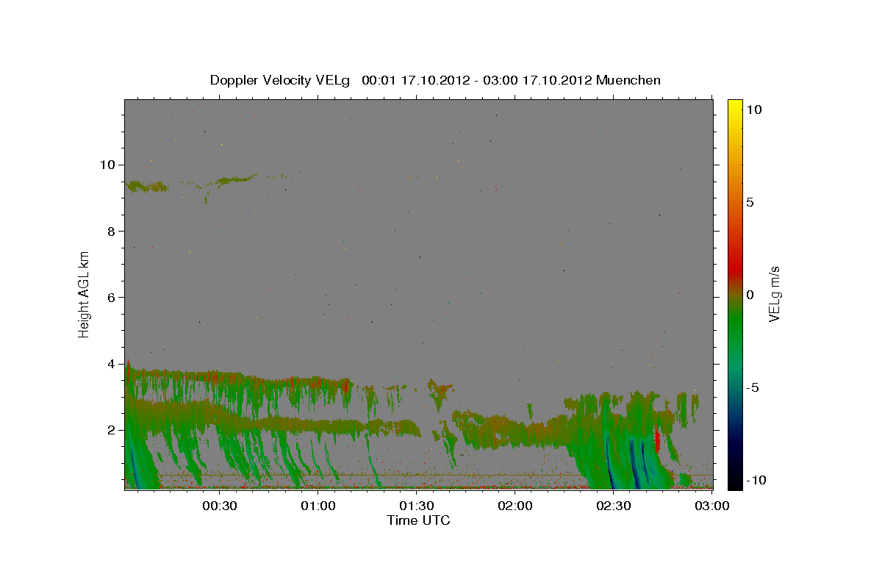882x588 pixels.
Task: Click the "Height AGL km" axis label
Action: (x=84, y=294)
